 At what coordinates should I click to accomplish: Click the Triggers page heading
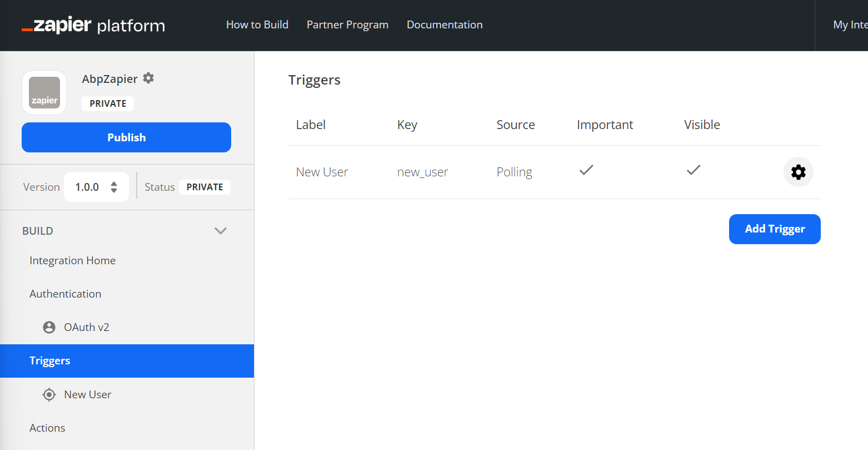click(x=315, y=80)
